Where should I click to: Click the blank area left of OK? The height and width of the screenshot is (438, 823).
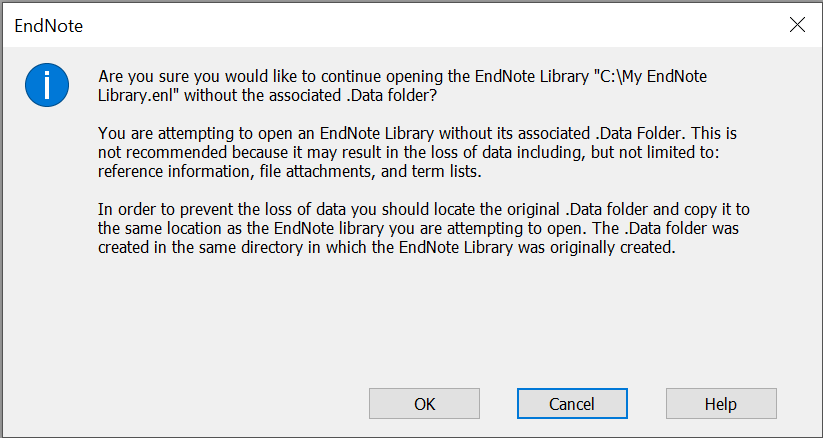click(x=200, y=404)
